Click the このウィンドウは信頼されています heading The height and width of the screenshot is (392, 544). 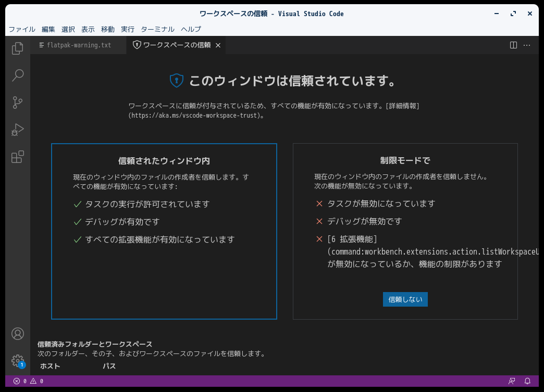tap(293, 81)
